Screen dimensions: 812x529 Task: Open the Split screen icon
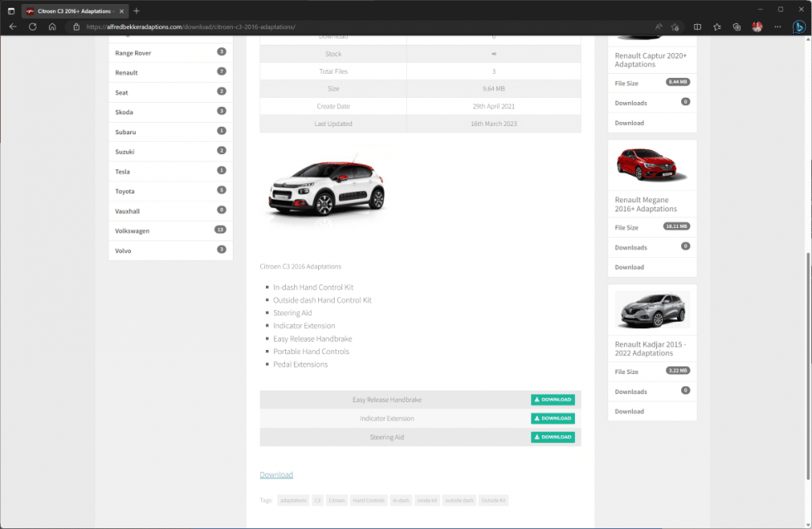(698, 27)
